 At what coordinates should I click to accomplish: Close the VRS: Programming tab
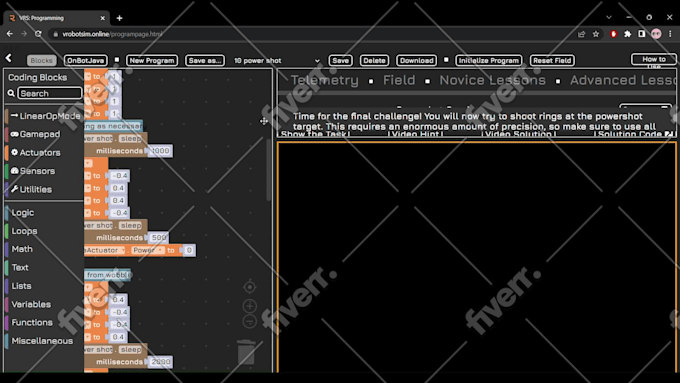point(102,18)
